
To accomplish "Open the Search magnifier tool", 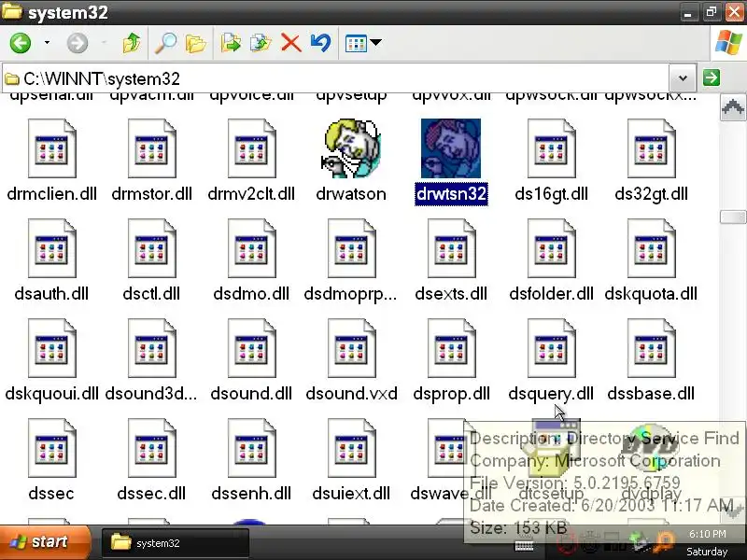I will coord(166,43).
